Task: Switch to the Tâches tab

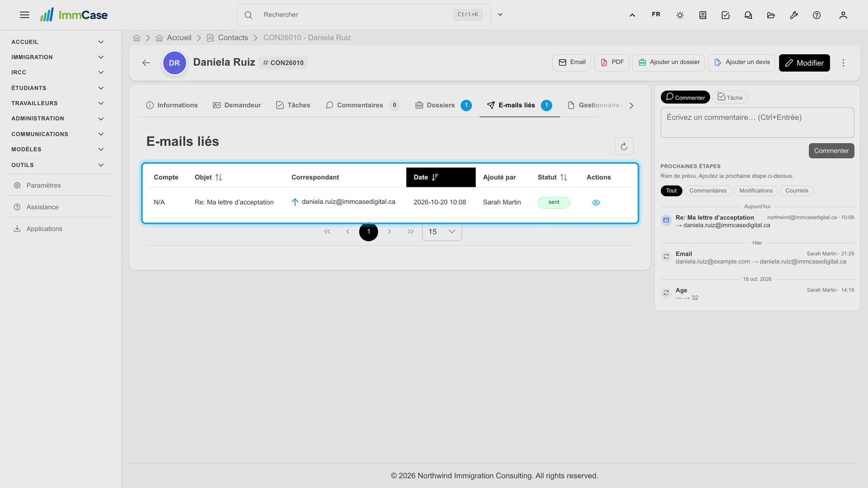Action: pos(293,105)
